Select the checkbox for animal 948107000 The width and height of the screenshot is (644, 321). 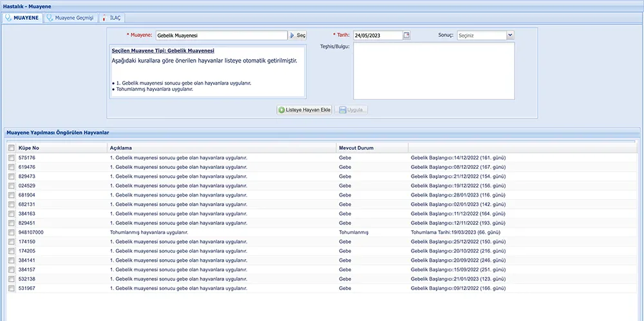(11, 232)
